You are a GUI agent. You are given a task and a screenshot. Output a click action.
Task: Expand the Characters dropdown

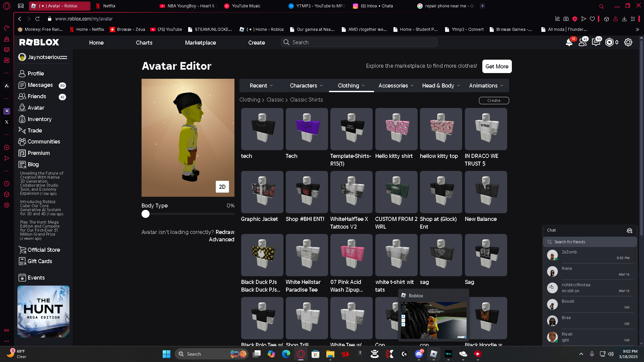click(306, 86)
